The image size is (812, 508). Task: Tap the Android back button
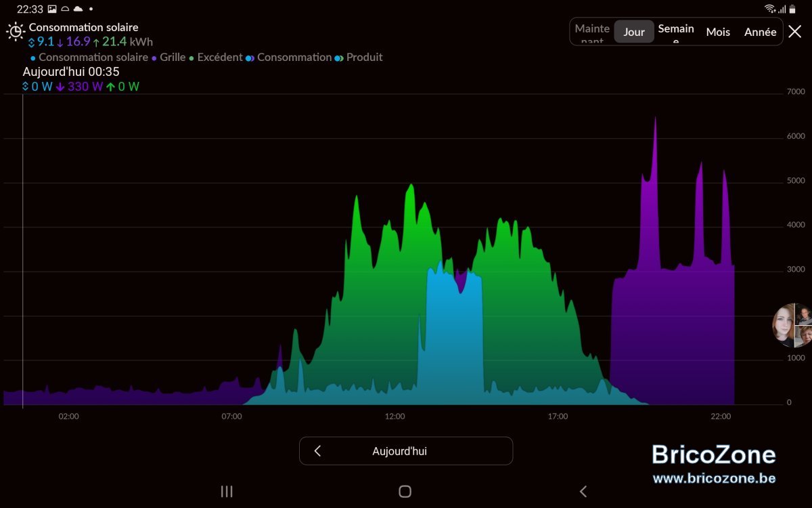point(583,492)
